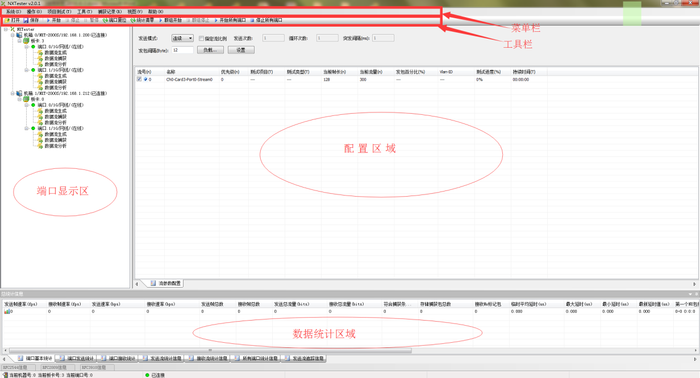
Task: Click green status icon of 板卡 3 port 0
Action: (33, 46)
